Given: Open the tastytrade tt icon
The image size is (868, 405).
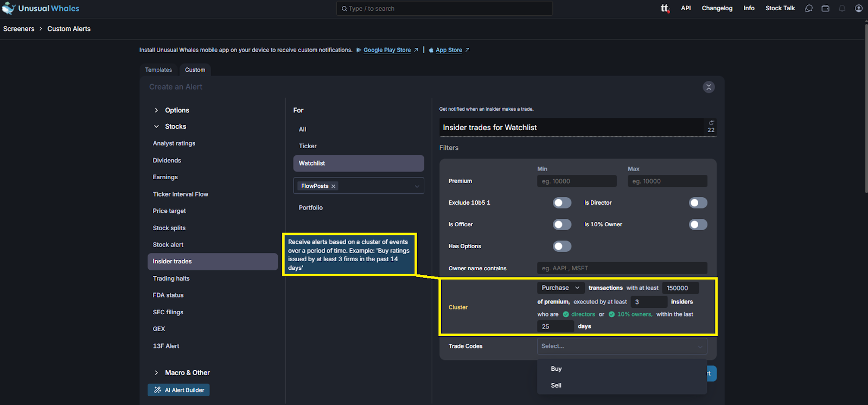Looking at the screenshot, I should [665, 8].
